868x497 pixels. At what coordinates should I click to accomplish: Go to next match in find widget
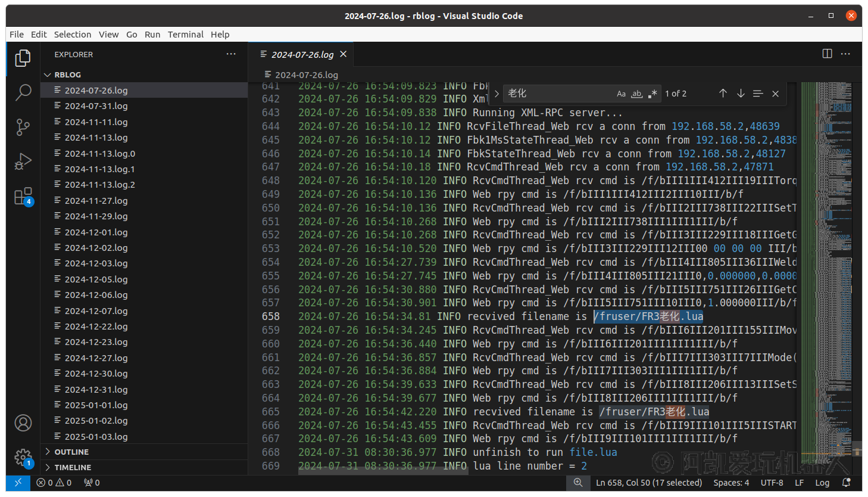pos(741,94)
